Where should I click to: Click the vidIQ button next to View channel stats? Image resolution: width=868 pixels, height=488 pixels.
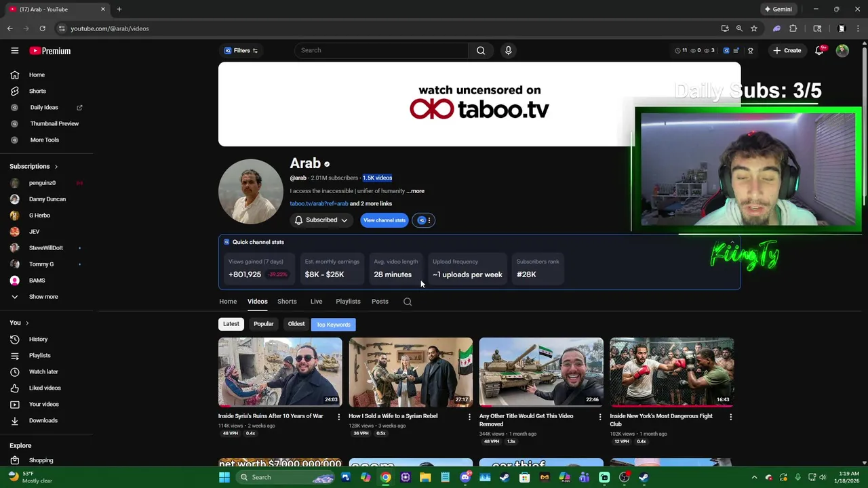pyautogui.click(x=423, y=220)
